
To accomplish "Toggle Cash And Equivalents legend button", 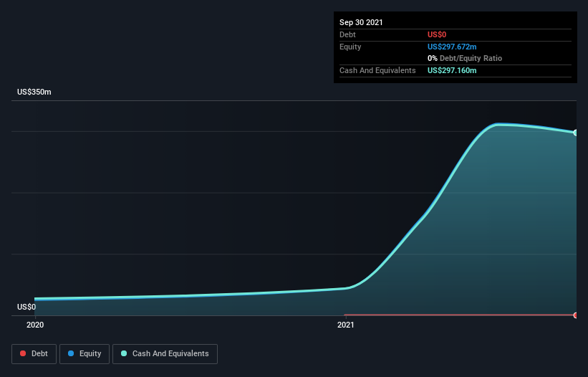I will [x=165, y=354].
